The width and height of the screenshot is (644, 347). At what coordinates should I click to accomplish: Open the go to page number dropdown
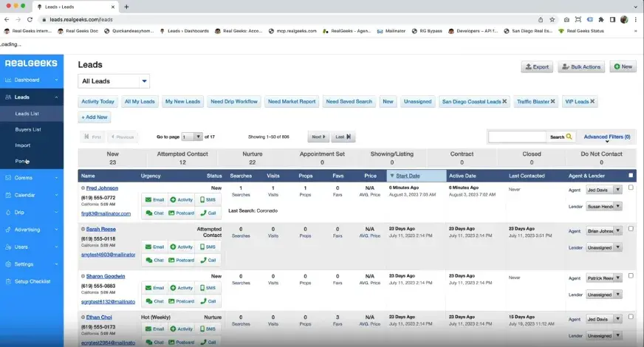(192, 137)
